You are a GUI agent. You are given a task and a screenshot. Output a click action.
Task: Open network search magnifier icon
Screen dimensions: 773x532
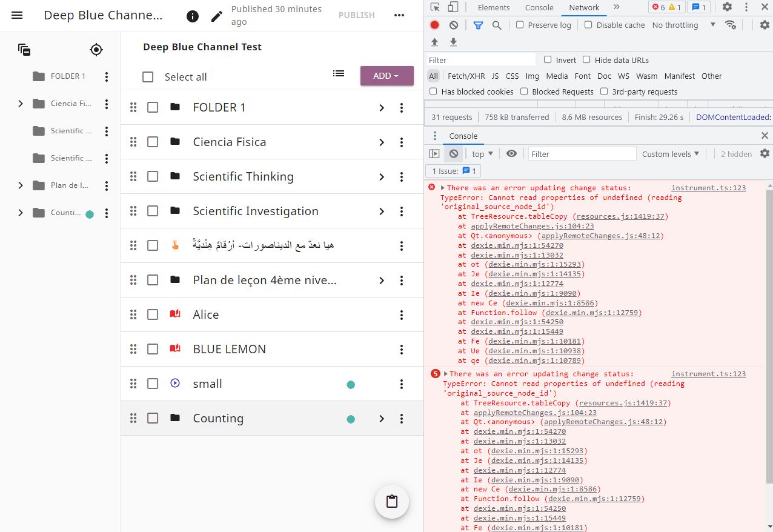pos(497,25)
